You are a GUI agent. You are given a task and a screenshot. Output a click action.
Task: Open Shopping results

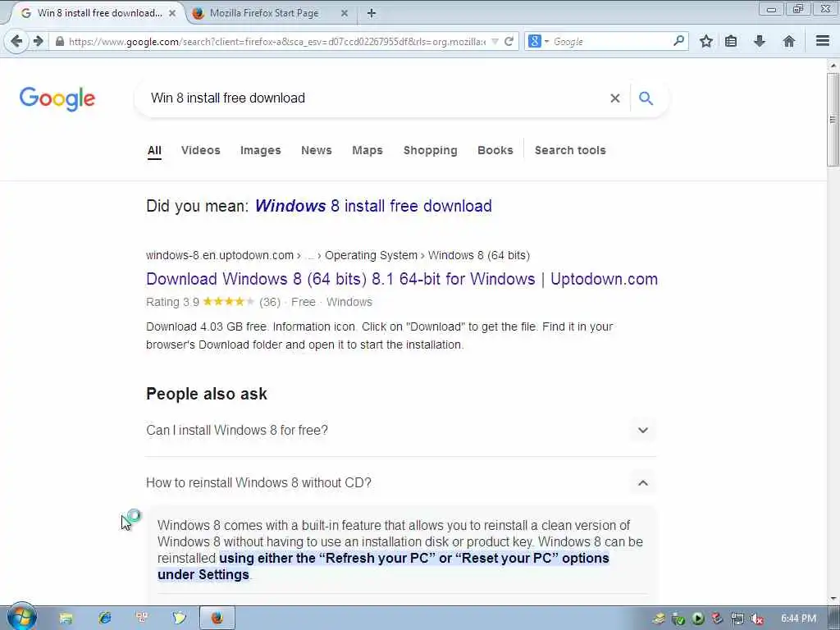coord(430,151)
